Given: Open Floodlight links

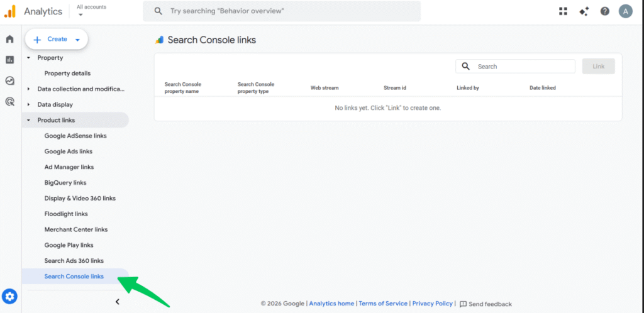Looking at the screenshot, I should pos(66,214).
